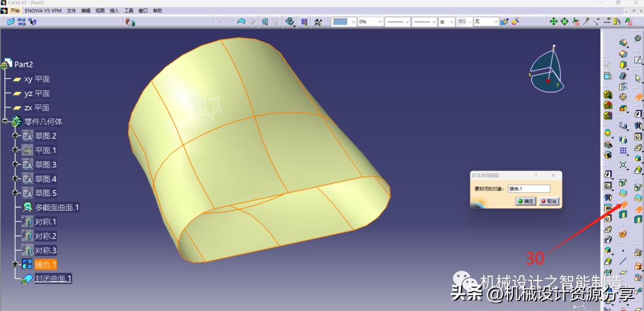
Task: Click the 确定 button in dialog
Action: pos(526,201)
